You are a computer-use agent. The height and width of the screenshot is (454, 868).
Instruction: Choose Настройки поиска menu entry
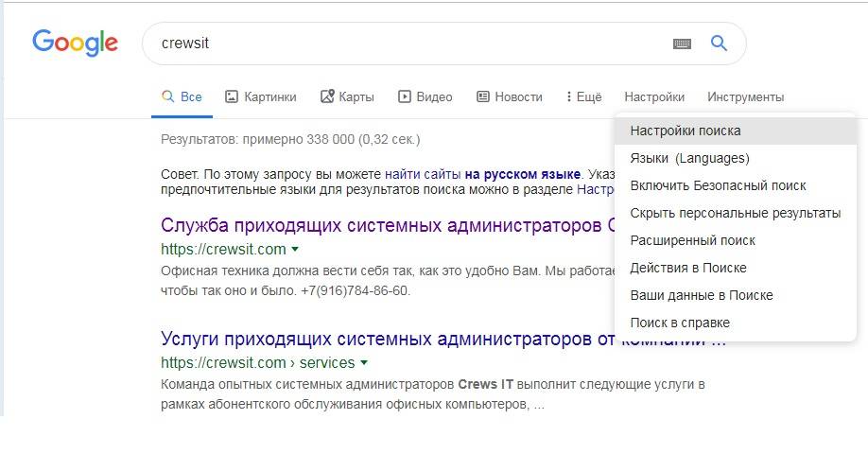[x=736, y=131]
